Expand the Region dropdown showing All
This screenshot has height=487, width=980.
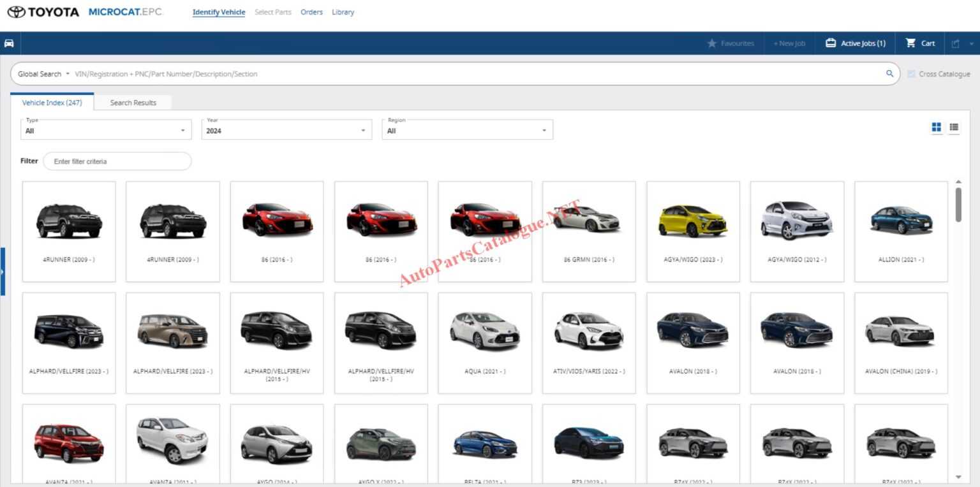[x=466, y=130]
